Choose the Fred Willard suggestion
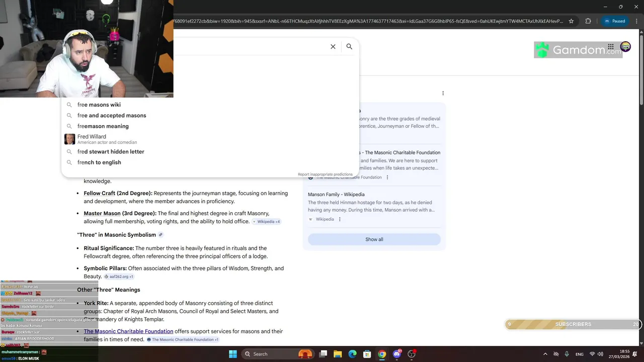The width and height of the screenshot is (644, 362). [x=210, y=139]
